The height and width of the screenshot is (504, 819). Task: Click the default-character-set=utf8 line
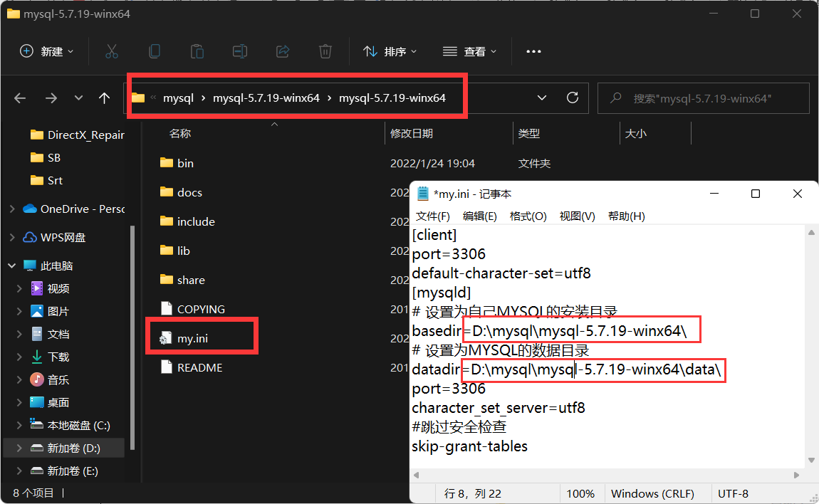click(x=501, y=273)
